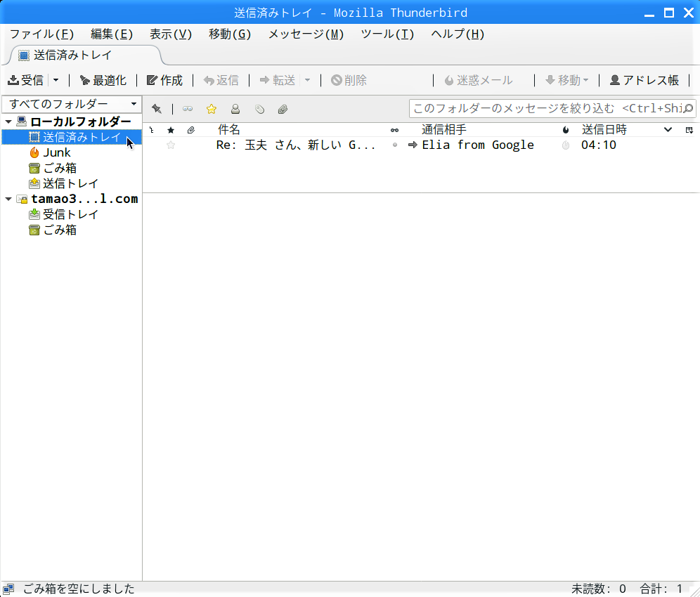Toggle the starred messages quick filter
Image resolution: width=700 pixels, height=597 pixels.
[211, 109]
